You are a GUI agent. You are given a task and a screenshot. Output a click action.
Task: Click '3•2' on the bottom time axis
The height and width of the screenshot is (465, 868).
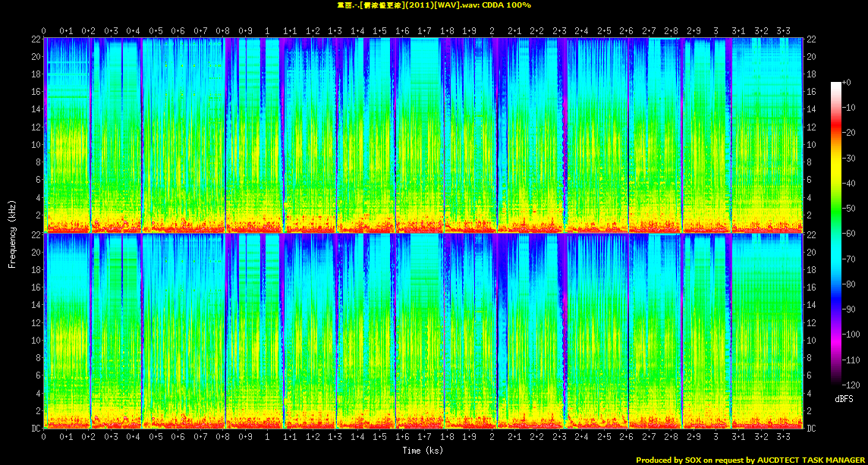(x=761, y=437)
